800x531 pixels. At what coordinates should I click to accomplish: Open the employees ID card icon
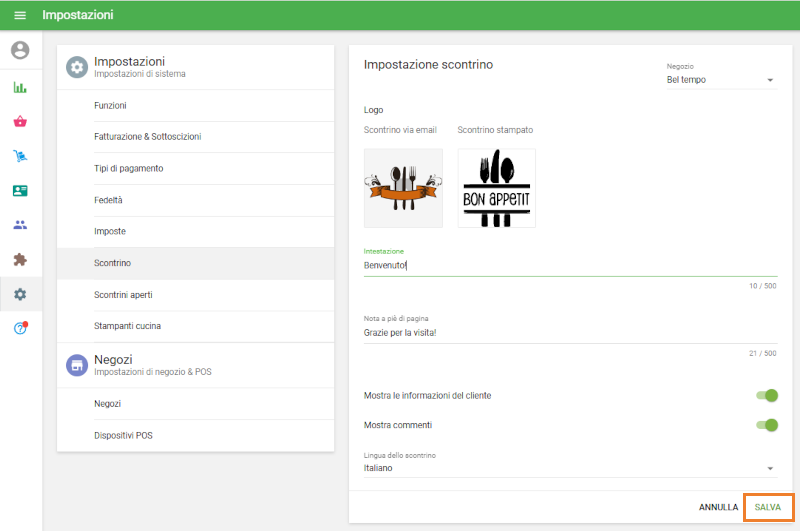pos(20,190)
